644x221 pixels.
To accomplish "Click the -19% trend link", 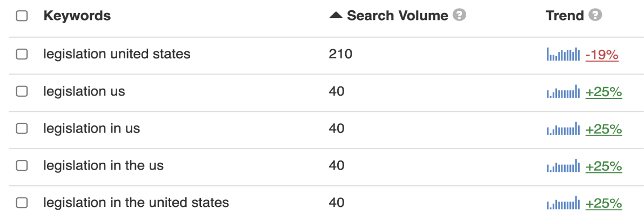I will 602,55.
